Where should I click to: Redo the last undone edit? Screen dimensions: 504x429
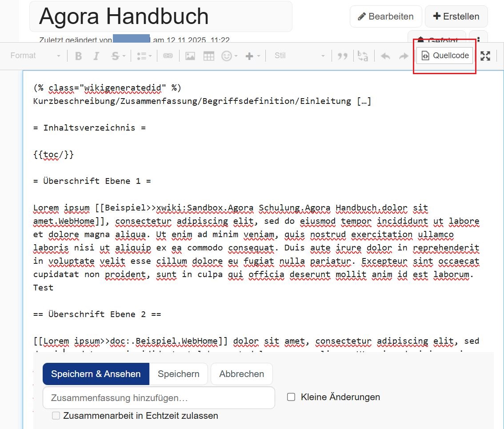click(404, 56)
